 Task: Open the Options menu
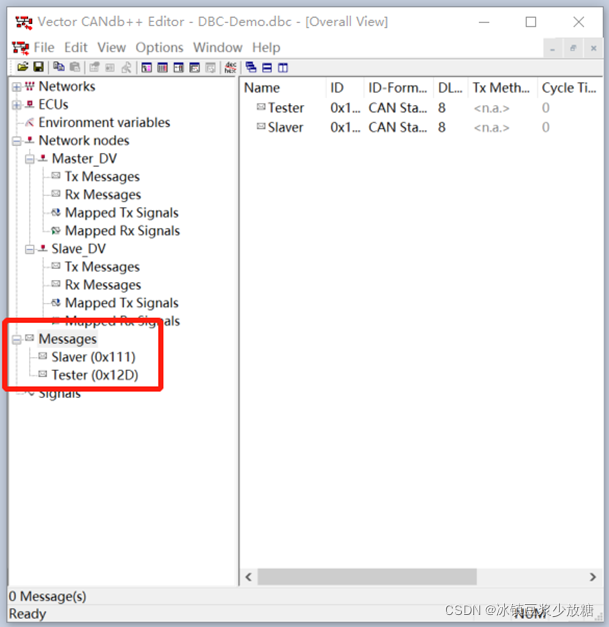(x=159, y=48)
